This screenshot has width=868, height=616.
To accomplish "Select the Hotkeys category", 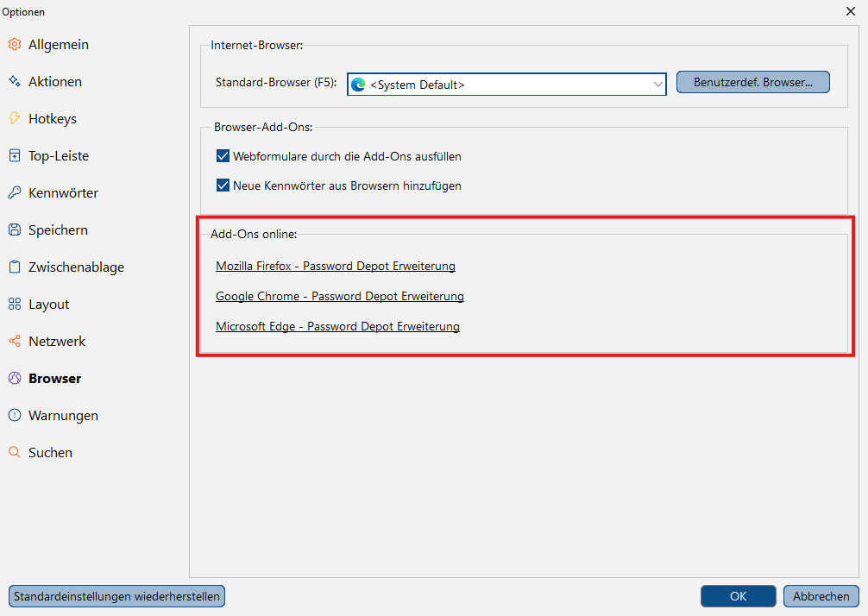I will click(x=53, y=118).
